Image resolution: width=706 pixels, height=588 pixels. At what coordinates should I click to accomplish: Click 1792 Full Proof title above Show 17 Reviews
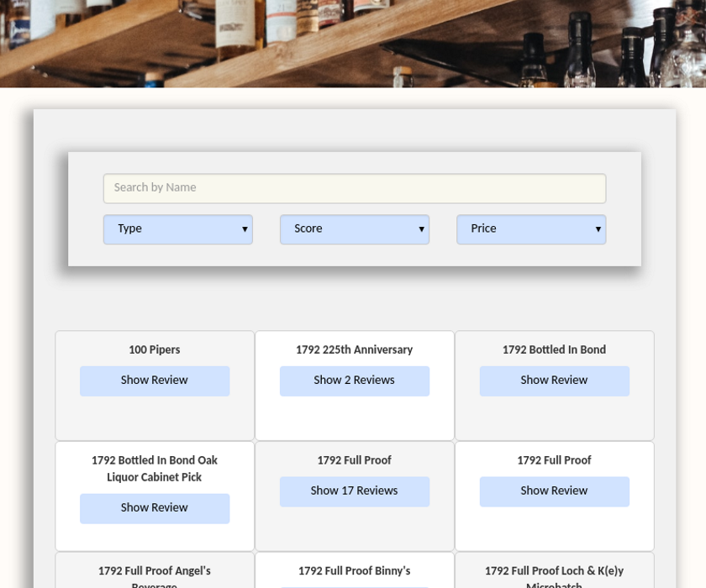pyautogui.click(x=354, y=461)
